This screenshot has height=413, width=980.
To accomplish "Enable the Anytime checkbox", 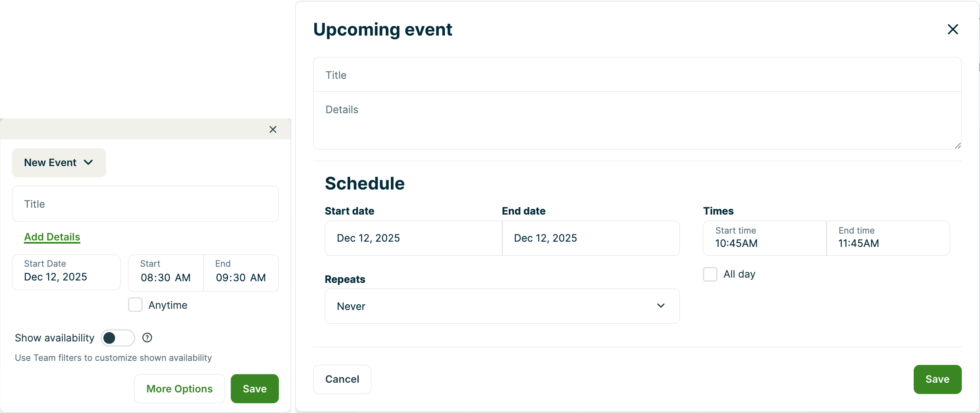I will click(135, 305).
